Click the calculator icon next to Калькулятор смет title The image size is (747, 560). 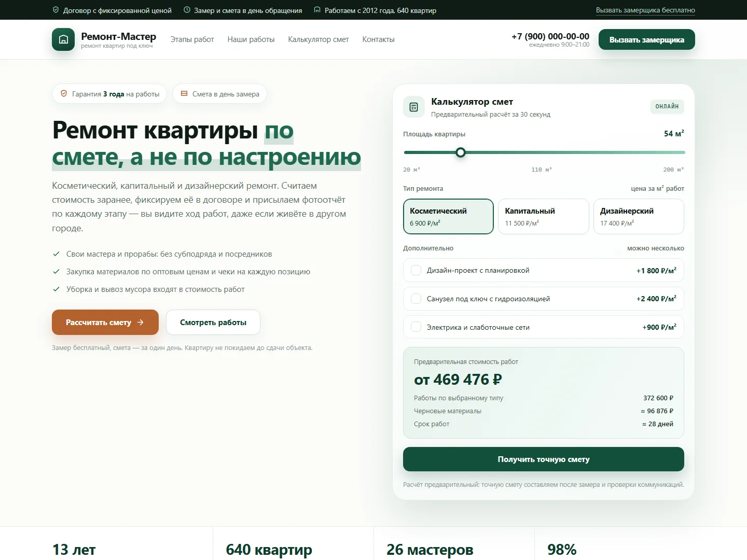point(414,107)
